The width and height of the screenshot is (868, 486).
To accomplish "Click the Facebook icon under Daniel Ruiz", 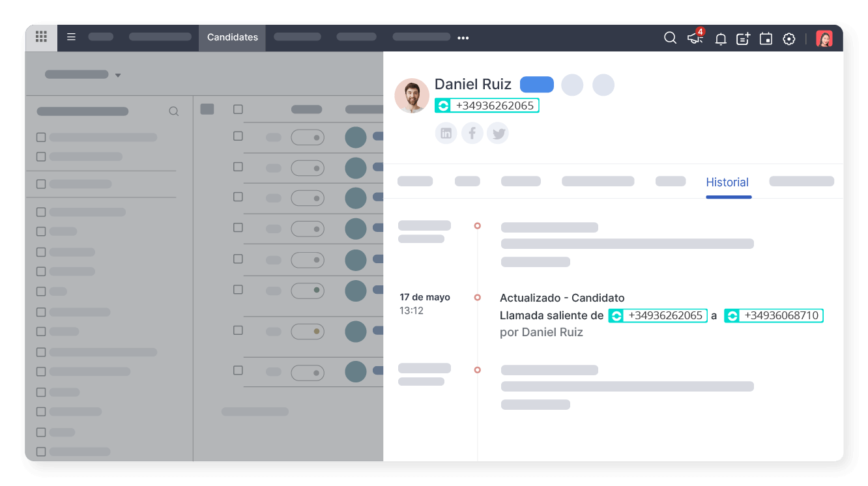I will (472, 134).
